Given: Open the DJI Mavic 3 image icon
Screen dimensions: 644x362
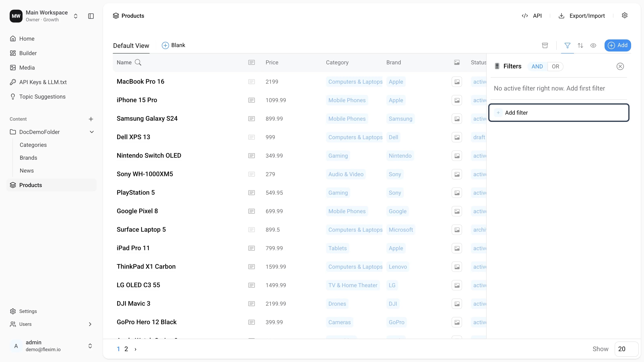Looking at the screenshot, I should (457, 303).
